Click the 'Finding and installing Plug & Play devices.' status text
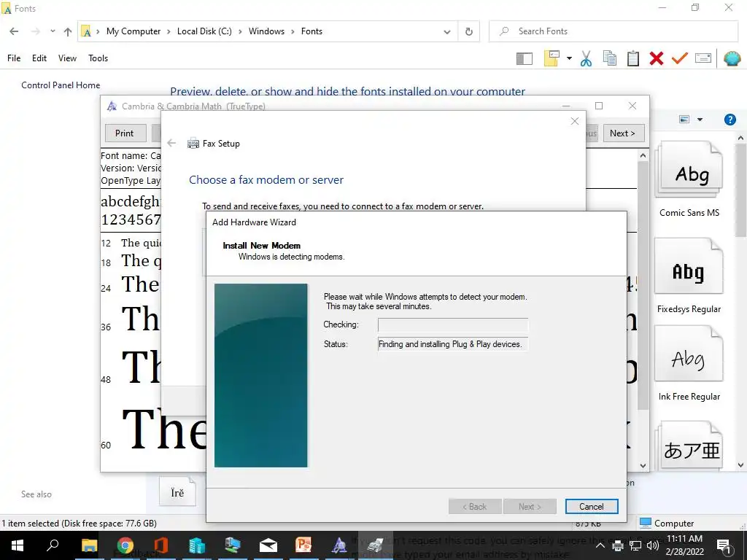Screen dimensions: 747x560 click(x=450, y=344)
